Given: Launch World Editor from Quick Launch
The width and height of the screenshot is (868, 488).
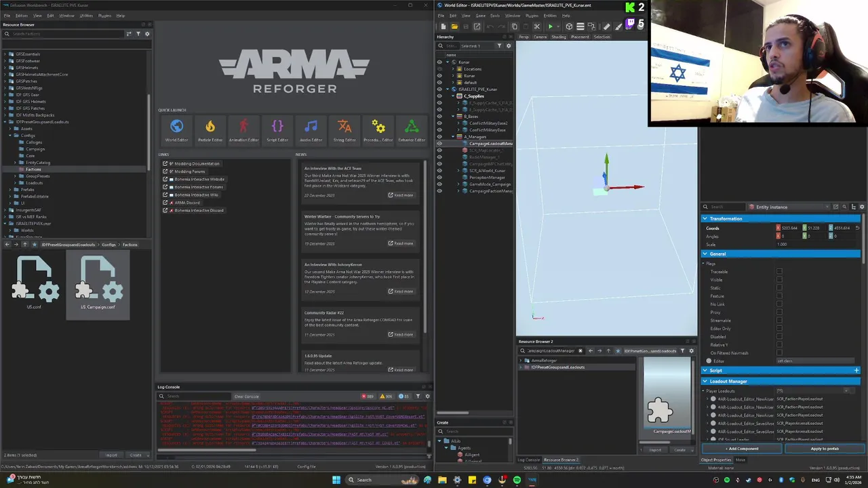Looking at the screenshot, I should pyautogui.click(x=176, y=130).
